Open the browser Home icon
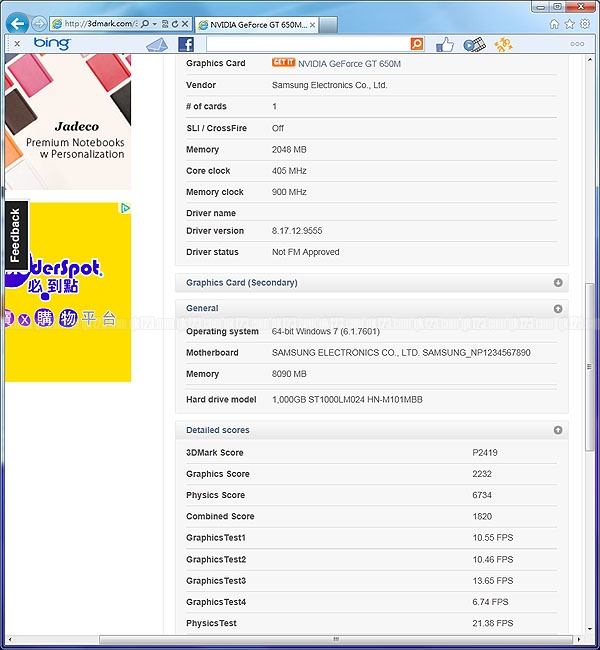600x650 pixels. tap(554, 24)
